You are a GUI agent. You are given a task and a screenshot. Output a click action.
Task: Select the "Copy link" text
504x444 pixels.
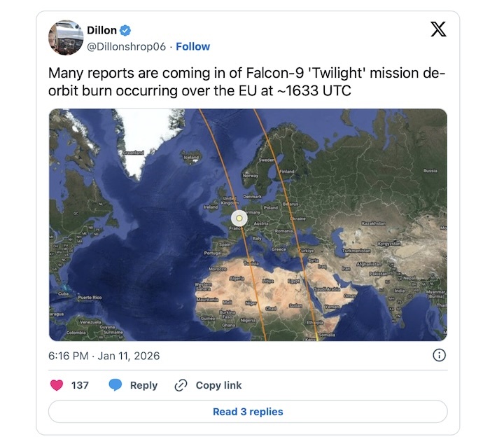[218, 385]
